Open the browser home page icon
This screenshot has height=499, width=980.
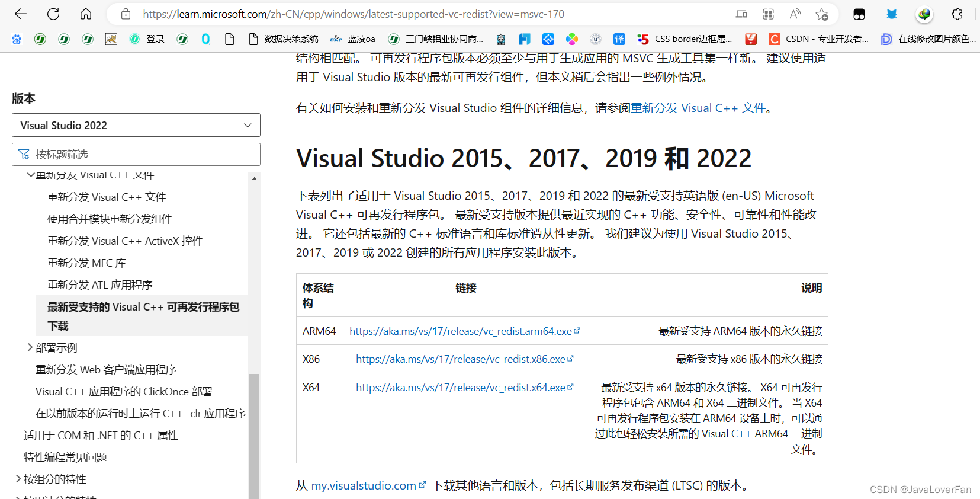tap(86, 14)
